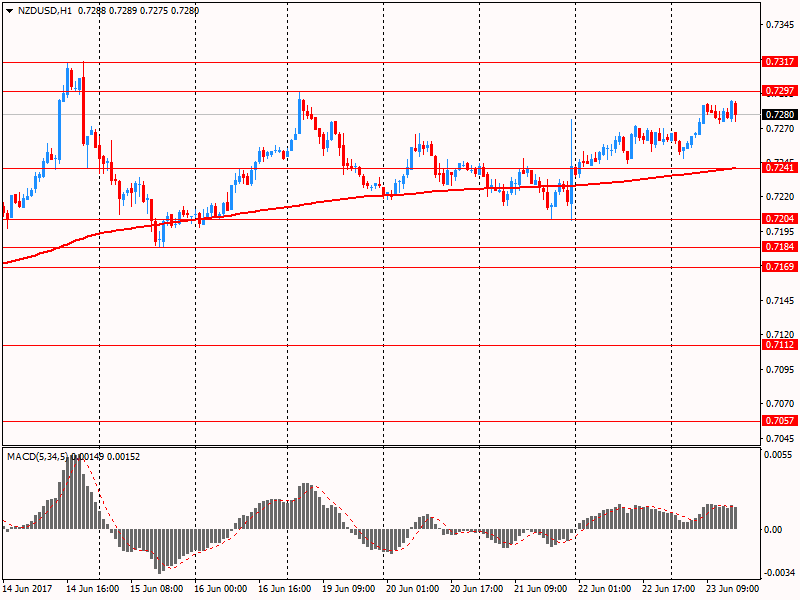Viewport: 800px width, 600px height.
Task: Select the 16 Jun 00:00 time label
Action: (x=221, y=588)
